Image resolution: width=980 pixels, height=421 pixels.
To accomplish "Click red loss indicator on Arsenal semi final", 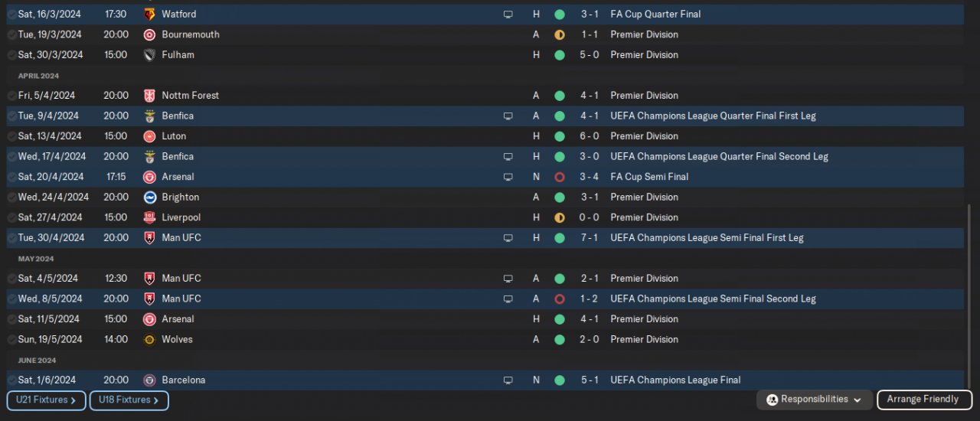I will click(560, 177).
